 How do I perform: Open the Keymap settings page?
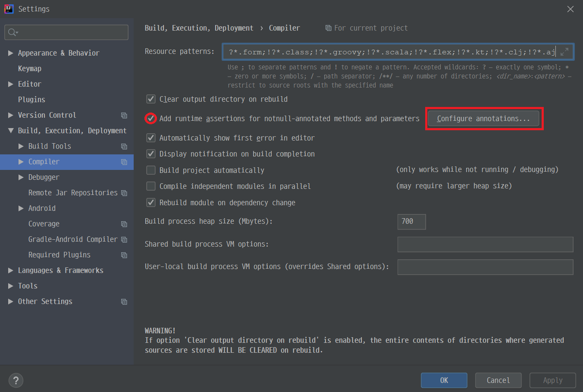point(30,69)
